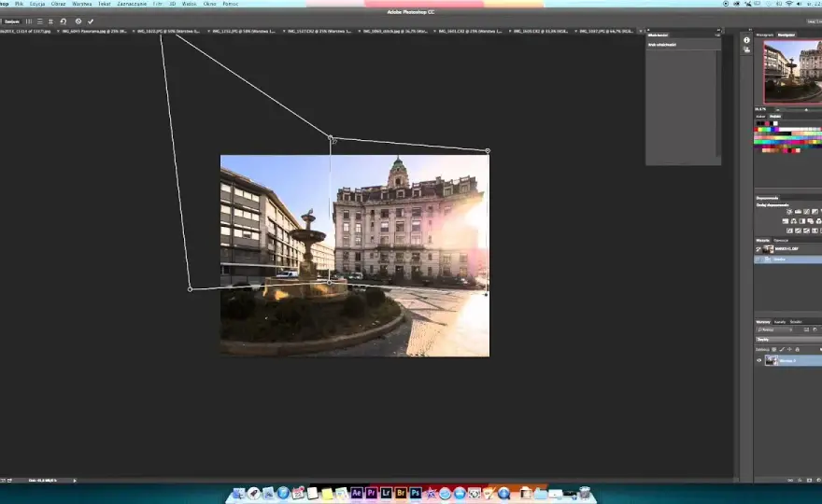Viewport: 822px width, 504px height.
Task: Commit the perspective warp with the checkmark
Action: point(91,21)
